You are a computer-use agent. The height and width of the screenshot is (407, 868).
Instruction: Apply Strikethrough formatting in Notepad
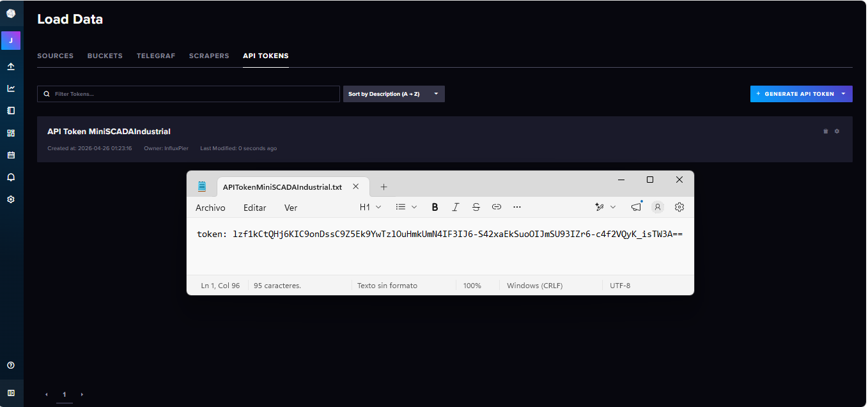[476, 207]
